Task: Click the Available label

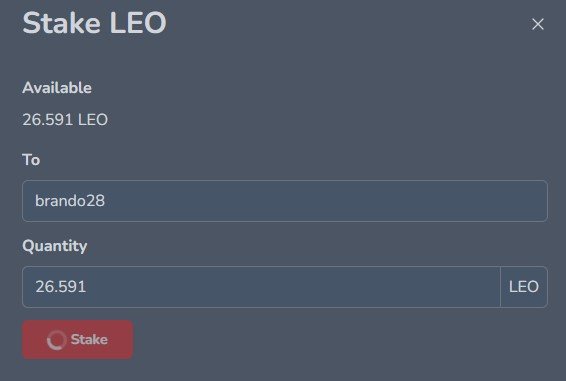Action: pyautogui.click(x=57, y=88)
